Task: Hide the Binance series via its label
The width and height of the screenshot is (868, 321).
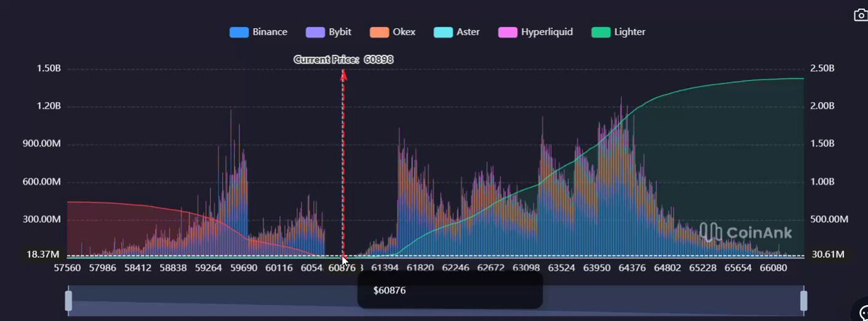Action: (269, 32)
